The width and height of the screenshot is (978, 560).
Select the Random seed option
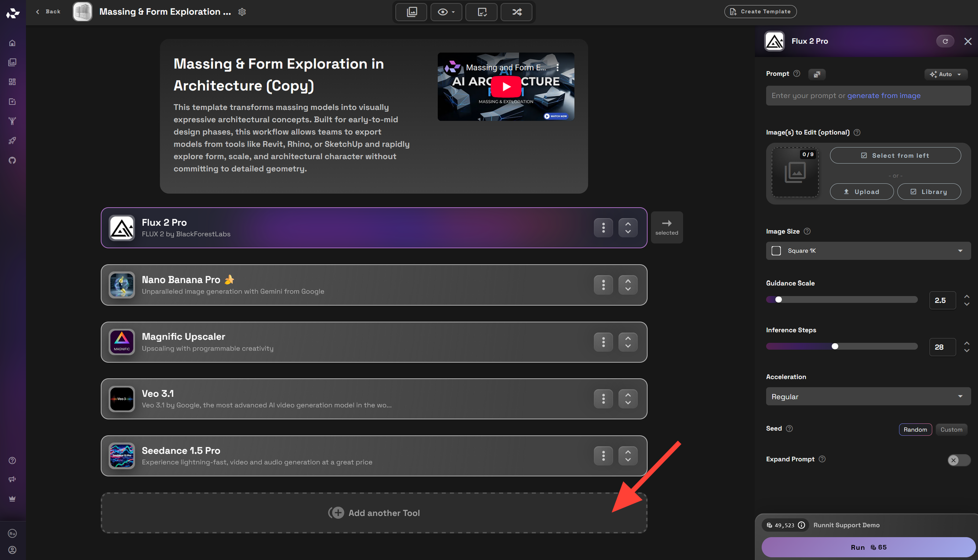point(915,430)
